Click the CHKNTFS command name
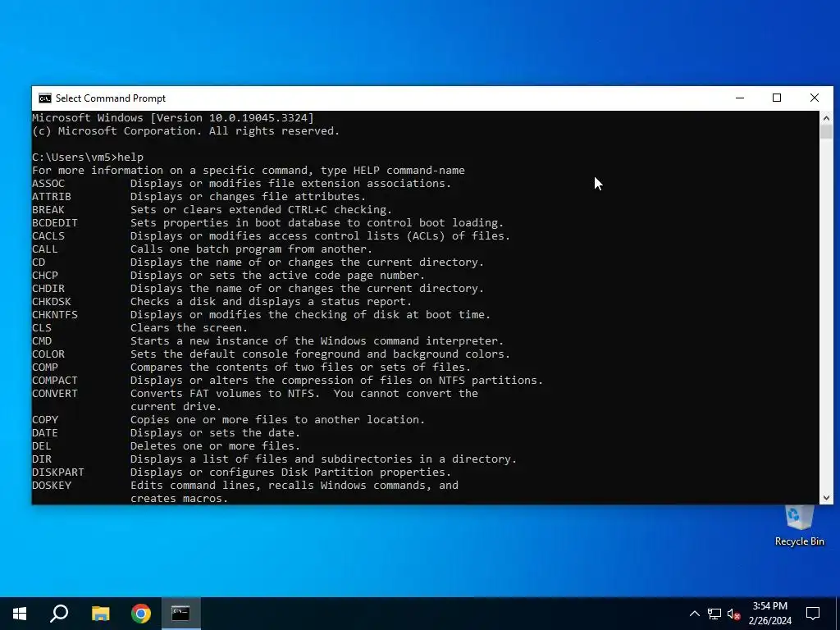 pyautogui.click(x=55, y=314)
